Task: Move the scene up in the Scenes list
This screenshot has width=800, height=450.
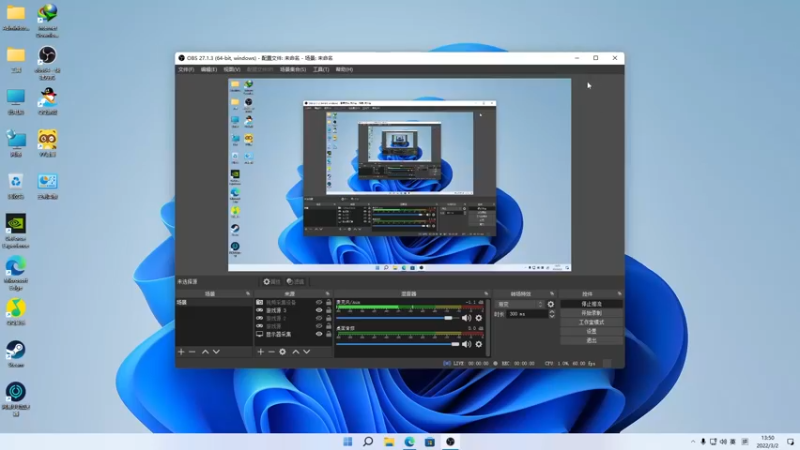Action: pyautogui.click(x=205, y=352)
